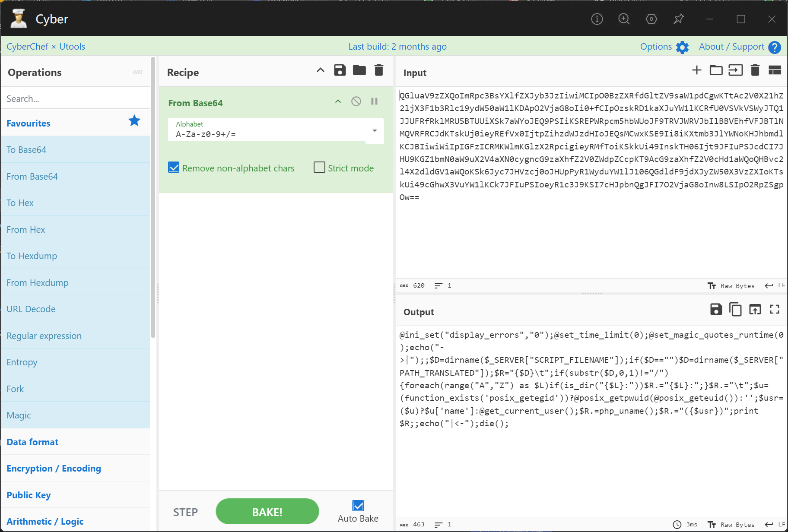Save output to file
The width and height of the screenshot is (788, 532).
pyautogui.click(x=716, y=309)
